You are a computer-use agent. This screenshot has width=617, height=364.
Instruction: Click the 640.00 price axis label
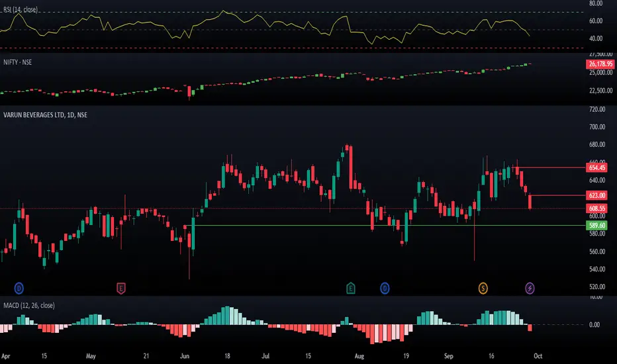coord(597,180)
